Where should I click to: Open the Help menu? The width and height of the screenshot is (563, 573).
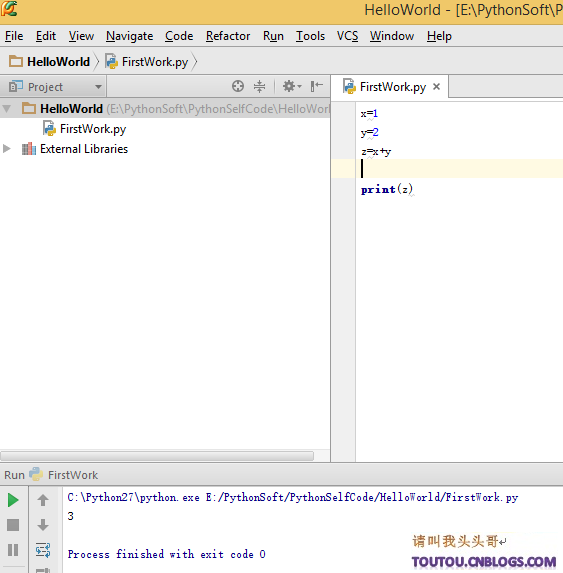[439, 36]
